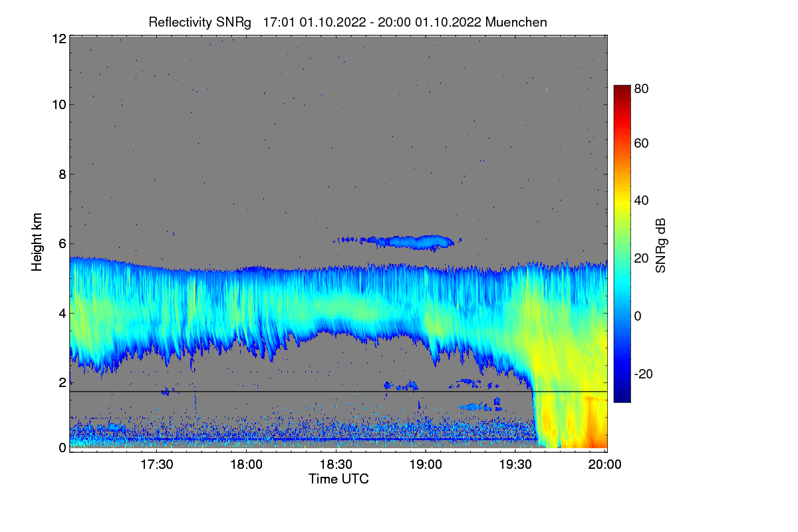Click the height tick label 8
The width and height of the screenshot is (798, 532).
(x=62, y=174)
